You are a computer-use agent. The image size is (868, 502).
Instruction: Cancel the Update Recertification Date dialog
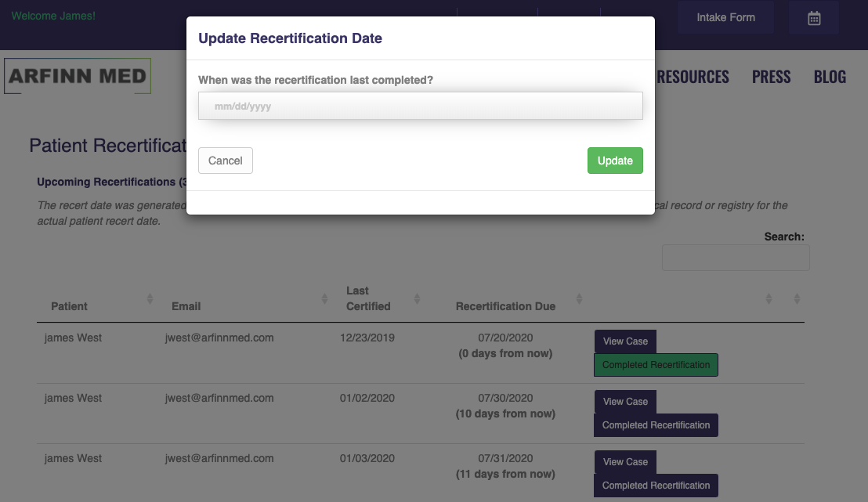click(226, 161)
